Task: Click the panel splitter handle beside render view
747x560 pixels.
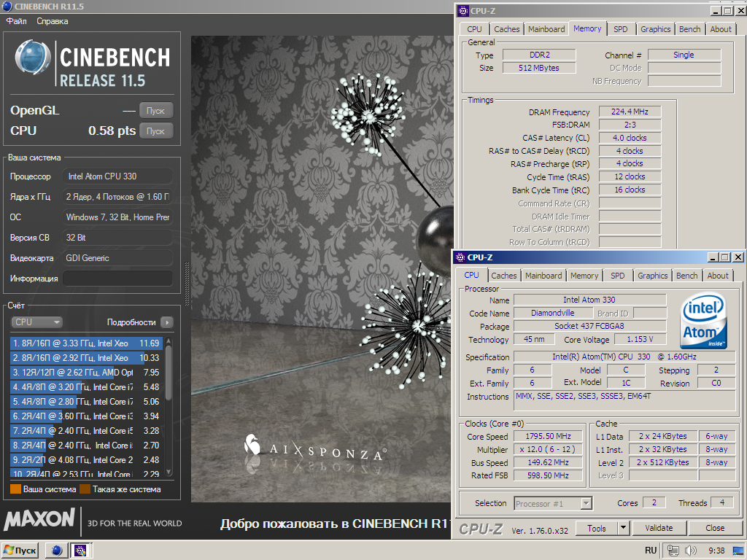Action: pos(187,284)
